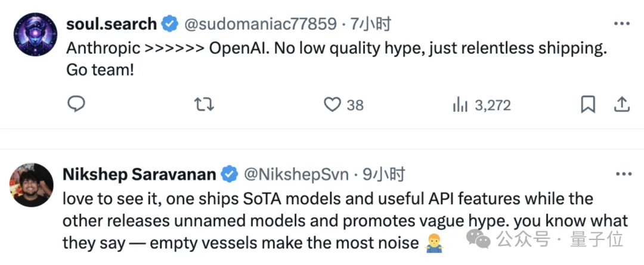Click the share upload-arrow icon

[x=621, y=105]
